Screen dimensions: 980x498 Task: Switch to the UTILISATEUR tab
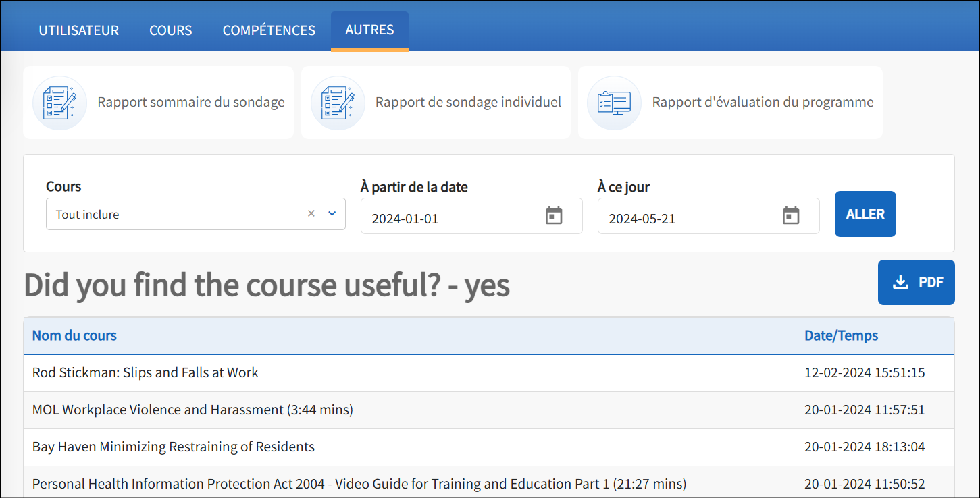coord(78,30)
